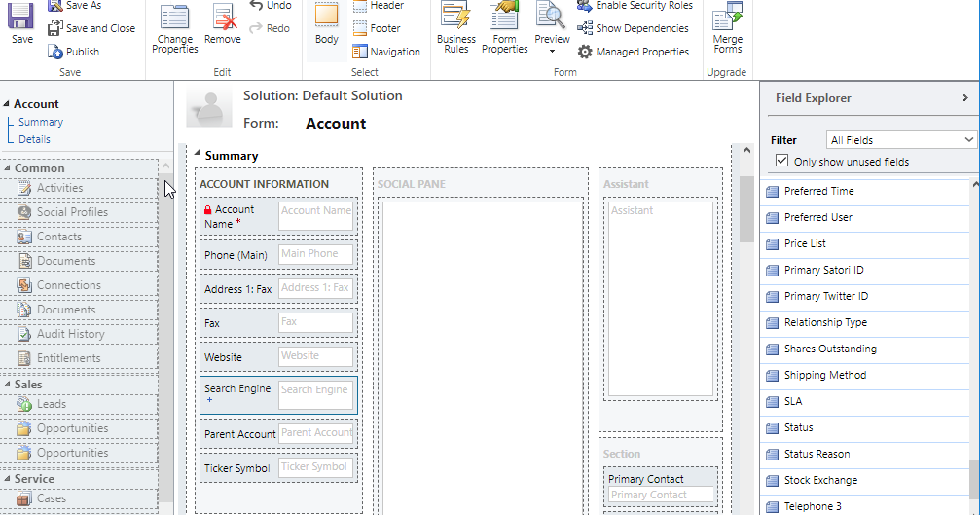
Task: Select Connections navigation item
Action: (79, 285)
